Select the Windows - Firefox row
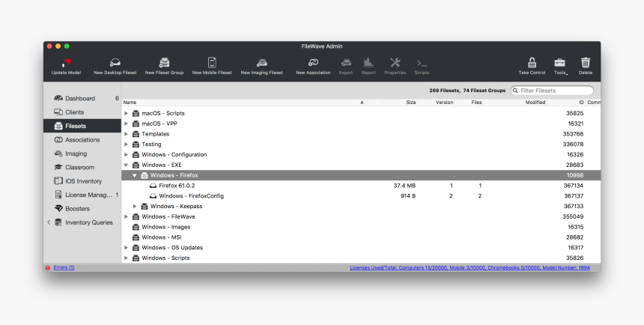The image size is (644, 325). [x=361, y=175]
